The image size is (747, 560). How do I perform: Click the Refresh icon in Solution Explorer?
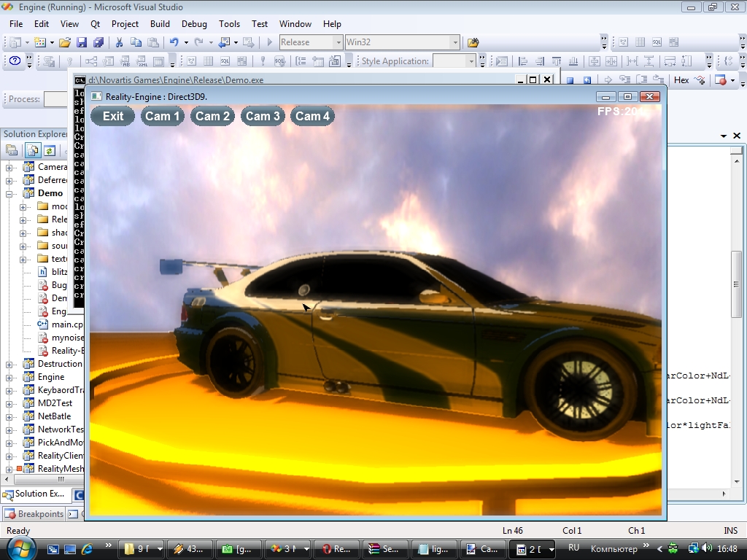(49, 151)
